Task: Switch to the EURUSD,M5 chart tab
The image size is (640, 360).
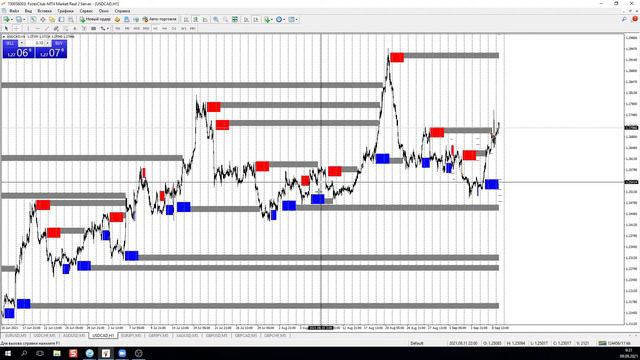Action: tap(16, 336)
